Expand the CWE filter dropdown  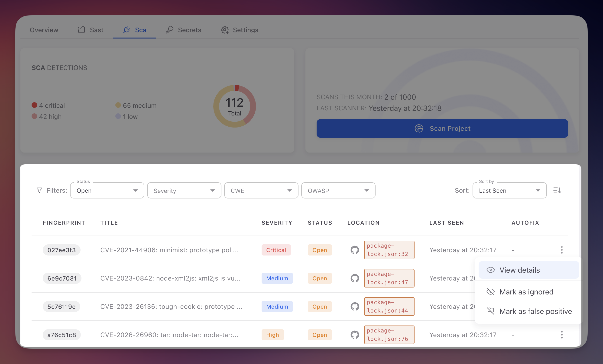point(261,190)
